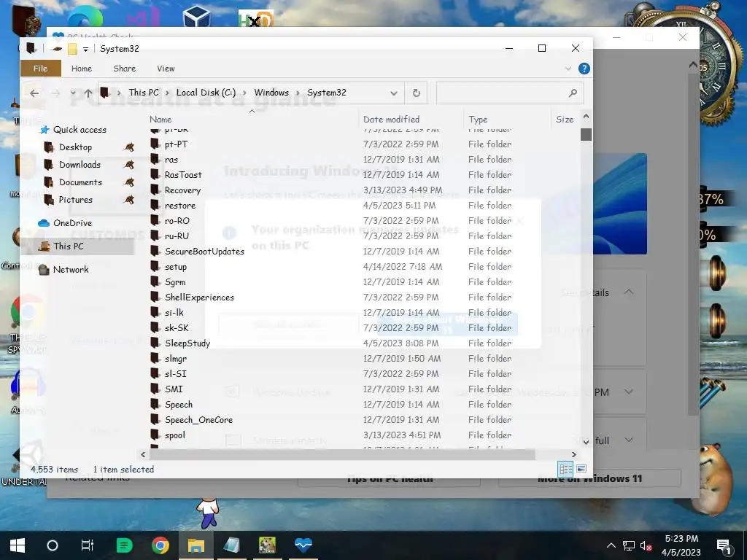The width and height of the screenshot is (747, 560).
Task: Open Chrome from the taskbar
Action: [x=160, y=545]
